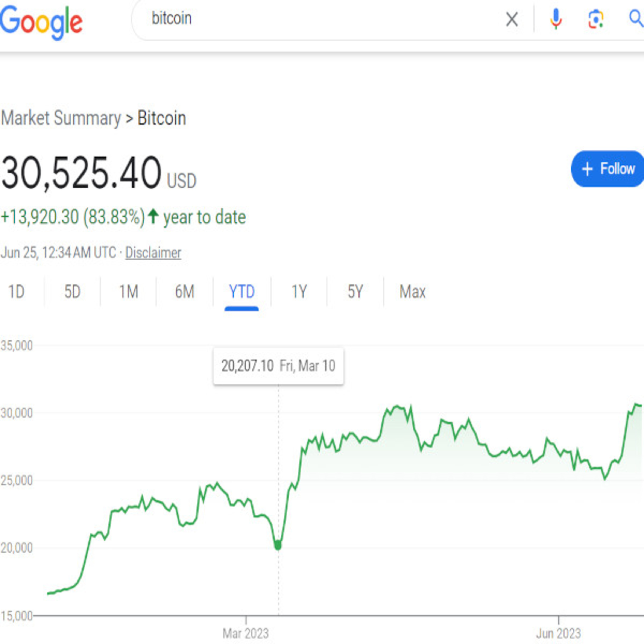Viewport: 644px width, 644px height.
Task: Show the 5Y price chart
Action: coord(355,292)
